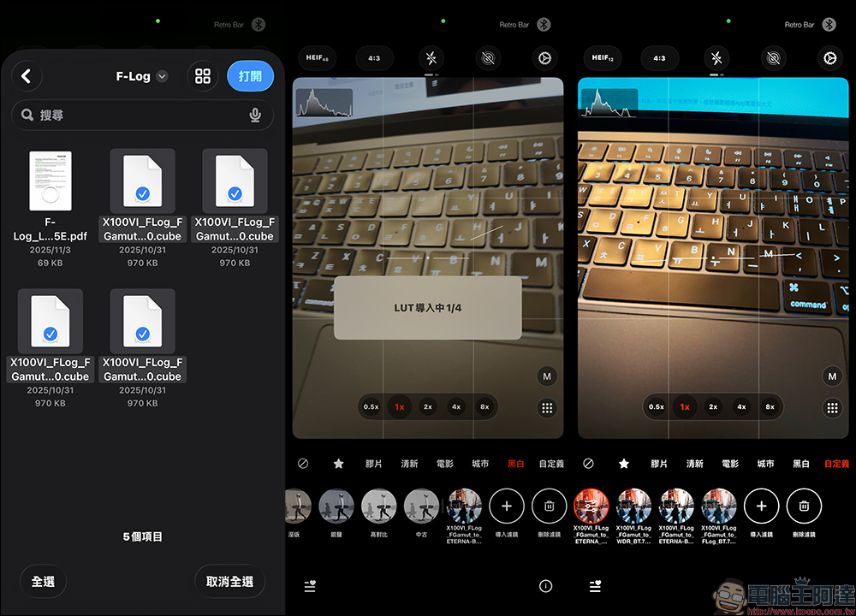Open the camera settings gear icon
The image size is (856, 616).
point(545,58)
